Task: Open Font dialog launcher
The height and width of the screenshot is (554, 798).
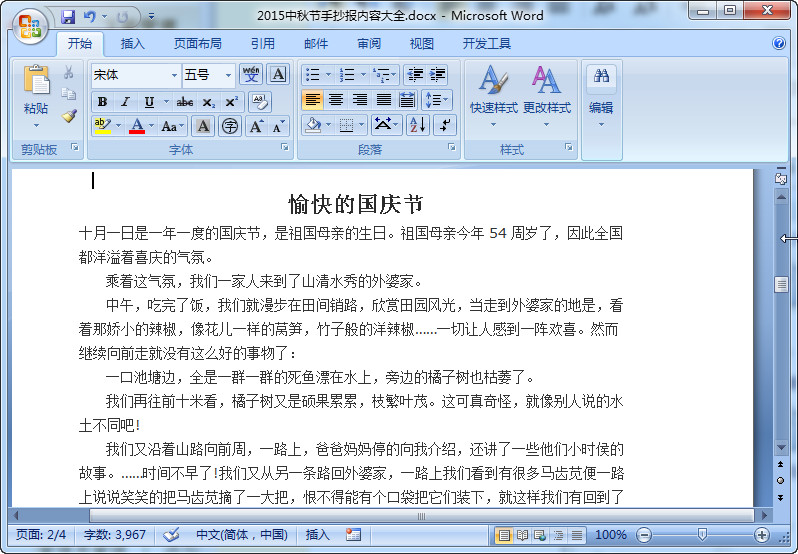Action: [285, 148]
